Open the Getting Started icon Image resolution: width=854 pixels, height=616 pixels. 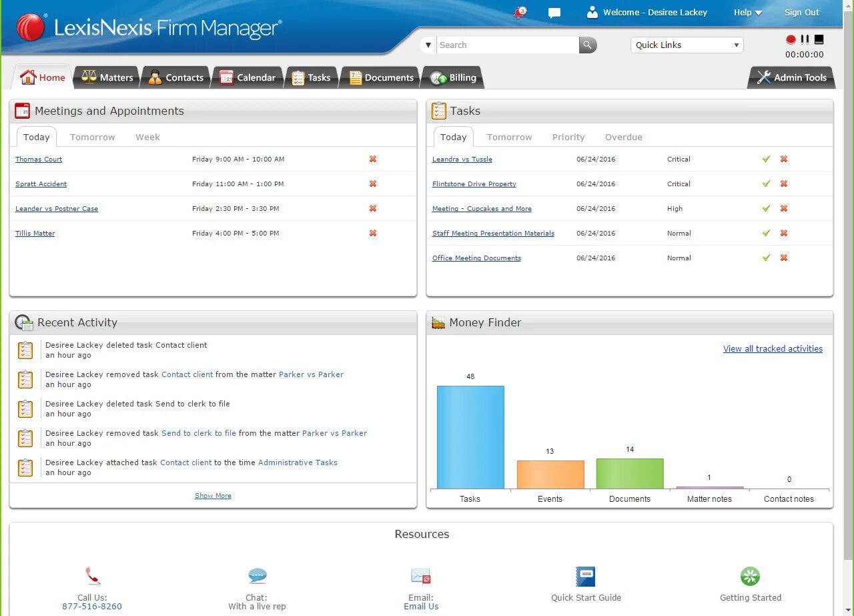(751, 577)
